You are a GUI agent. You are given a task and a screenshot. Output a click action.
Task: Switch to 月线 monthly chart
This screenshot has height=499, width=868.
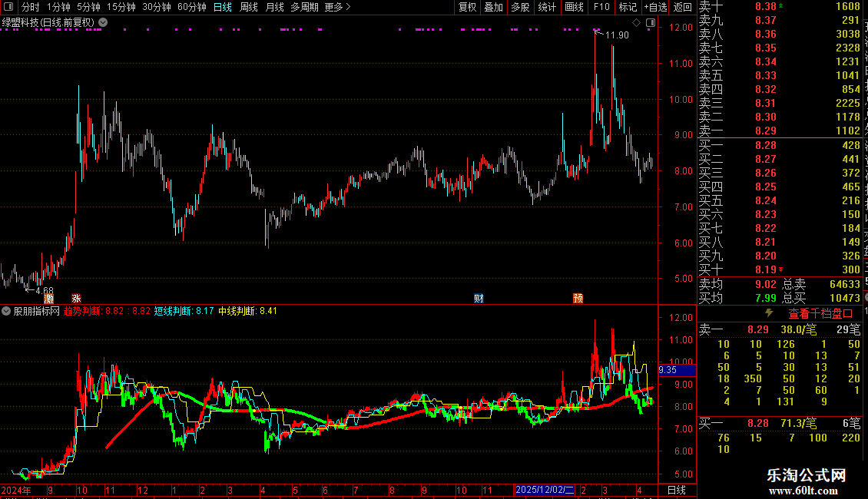(x=274, y=7)
